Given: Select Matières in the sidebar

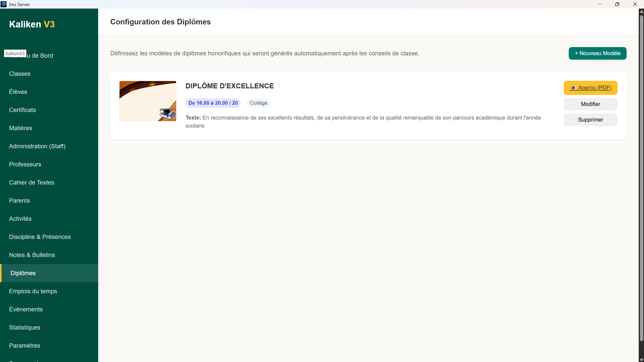Looking at the screenshot, I should [x=21, y=128].
